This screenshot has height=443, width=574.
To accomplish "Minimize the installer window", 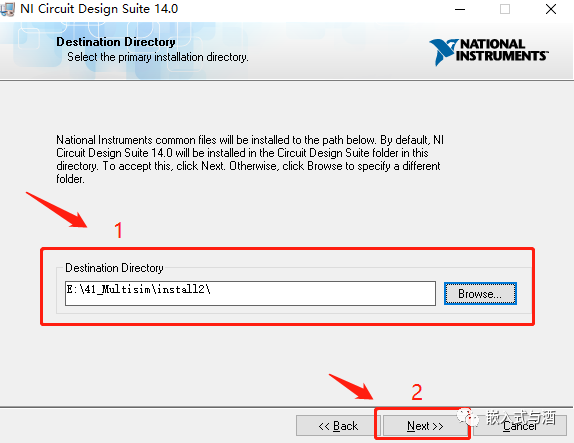I will 460,9.
